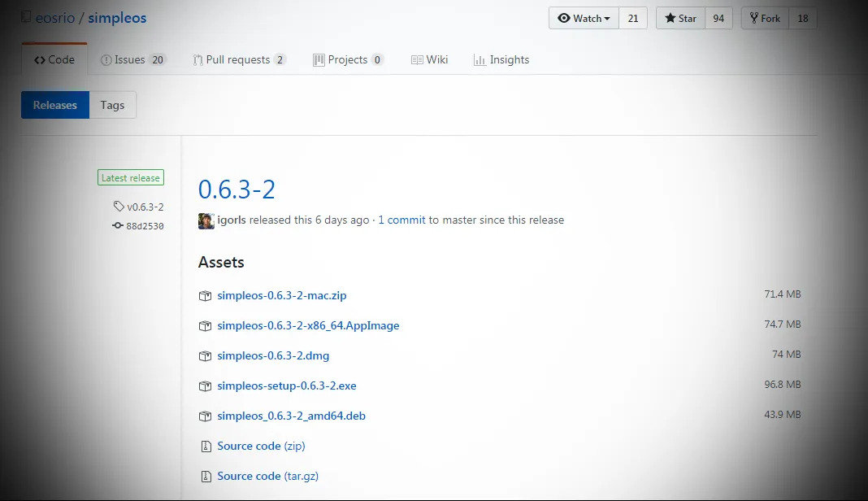Click the Pull requests count badge 2

pos(280,59)
